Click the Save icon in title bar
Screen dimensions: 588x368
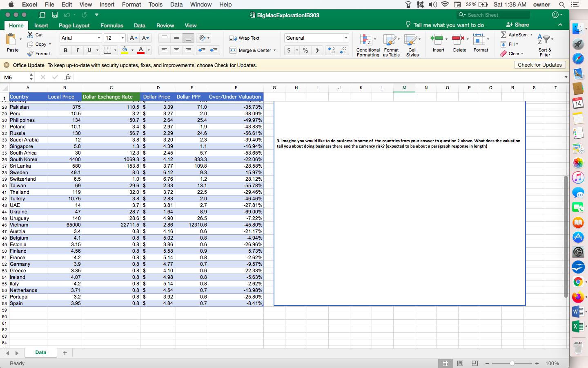(x=55, y=15)
